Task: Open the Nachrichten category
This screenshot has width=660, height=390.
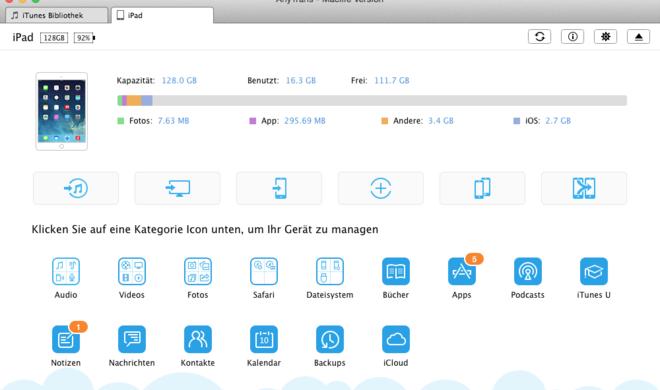Action: 132,339
